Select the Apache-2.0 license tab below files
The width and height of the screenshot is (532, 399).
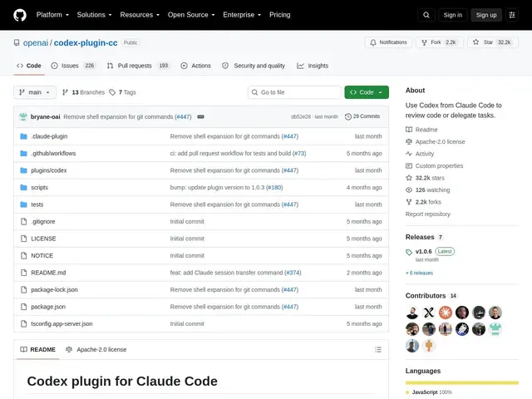(x=96, y=349)
